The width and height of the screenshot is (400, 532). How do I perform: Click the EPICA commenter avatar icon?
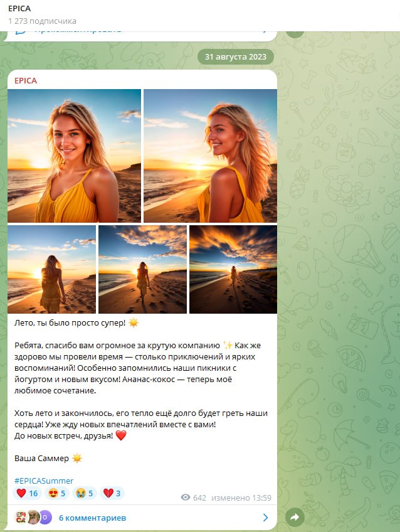pos(21,518)
